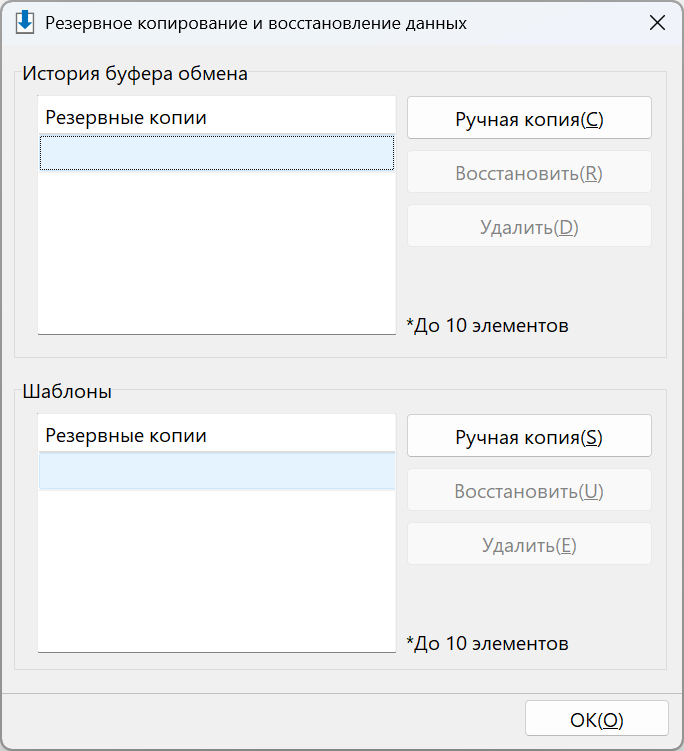Click *До 10 элементов note under clipboard history

[x=487, y=326]
